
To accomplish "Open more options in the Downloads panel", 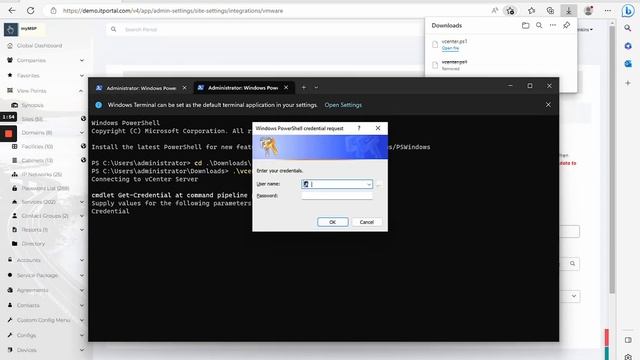I will click(553, 25).
